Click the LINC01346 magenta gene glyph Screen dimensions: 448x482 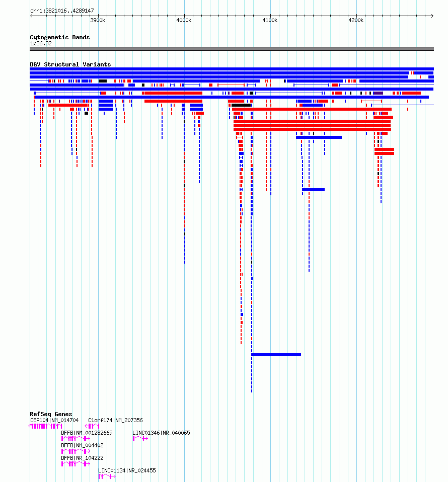140,439
